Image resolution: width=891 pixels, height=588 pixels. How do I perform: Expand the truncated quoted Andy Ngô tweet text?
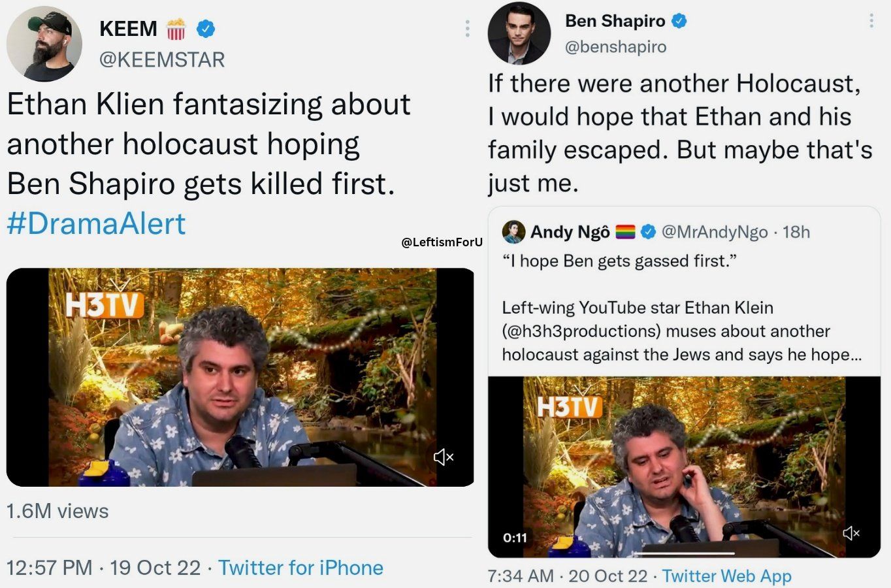856,355
